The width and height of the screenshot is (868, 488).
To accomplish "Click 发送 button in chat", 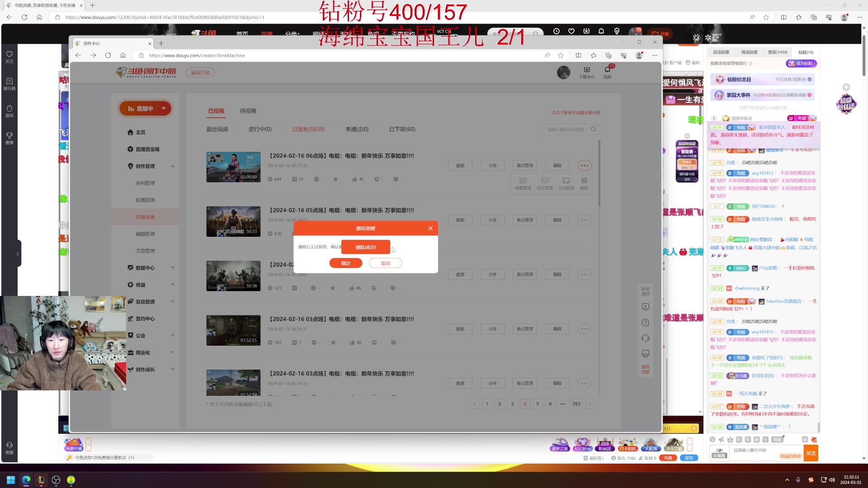I will point(811,453).
